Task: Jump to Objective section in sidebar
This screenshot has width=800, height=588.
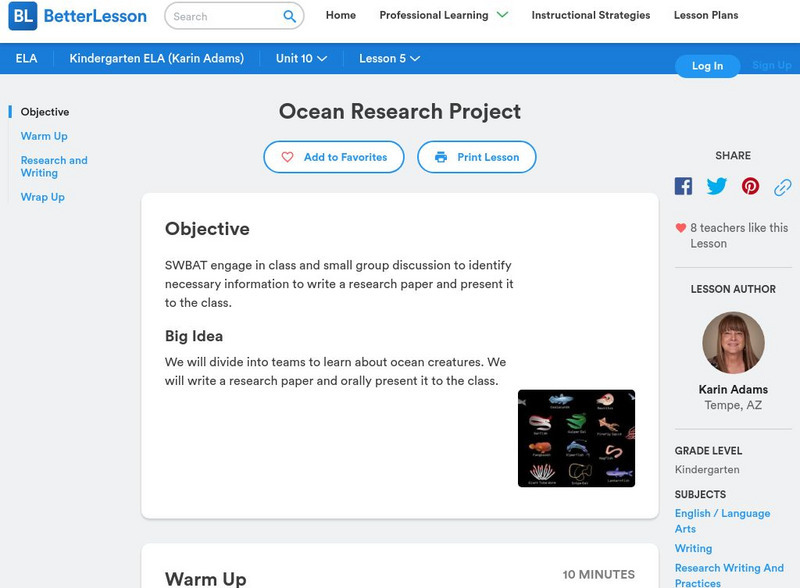Action: coord(45,112)
